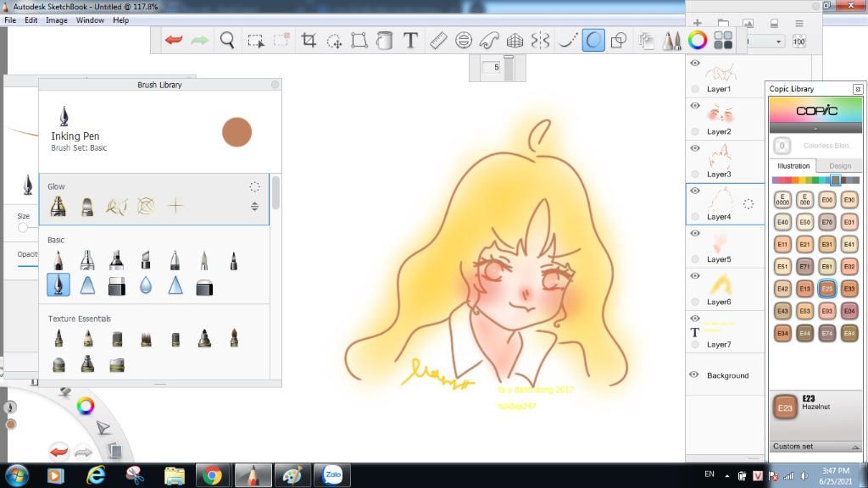Select the Fill bucket tool

click(384, 41)
